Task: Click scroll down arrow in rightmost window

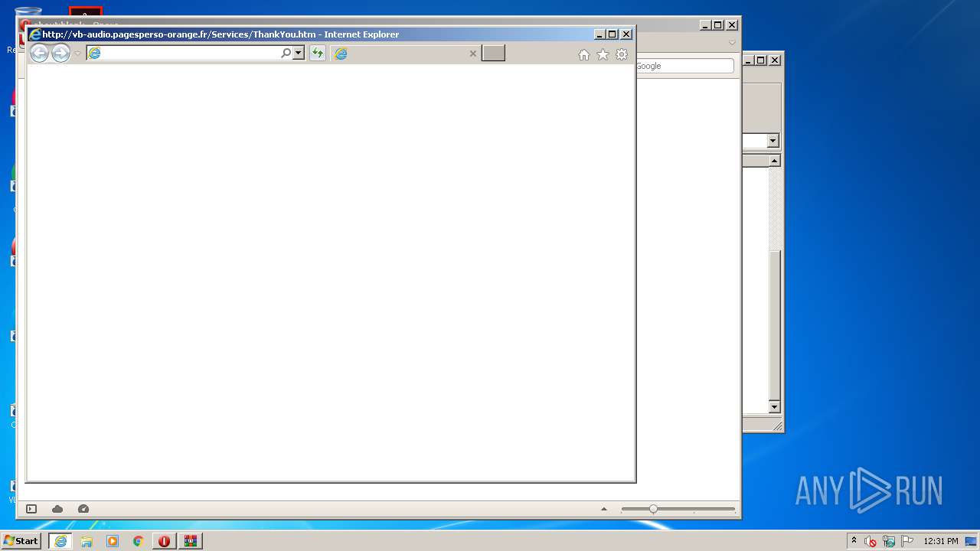Action: [x=774, y=407]
